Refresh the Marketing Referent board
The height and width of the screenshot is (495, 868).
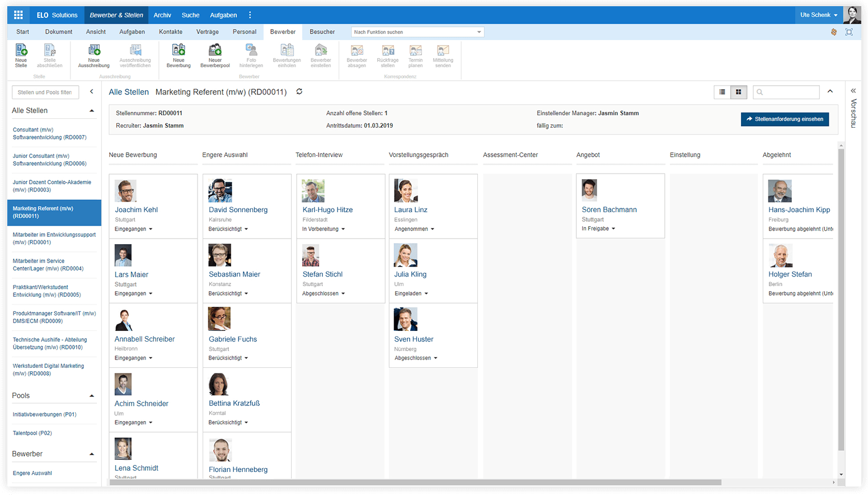[x=299, y=92]
